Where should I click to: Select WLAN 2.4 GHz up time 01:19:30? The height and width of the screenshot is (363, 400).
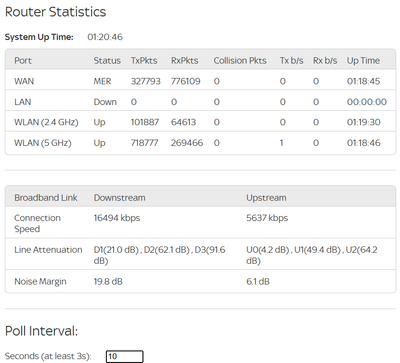pos(364,122)
